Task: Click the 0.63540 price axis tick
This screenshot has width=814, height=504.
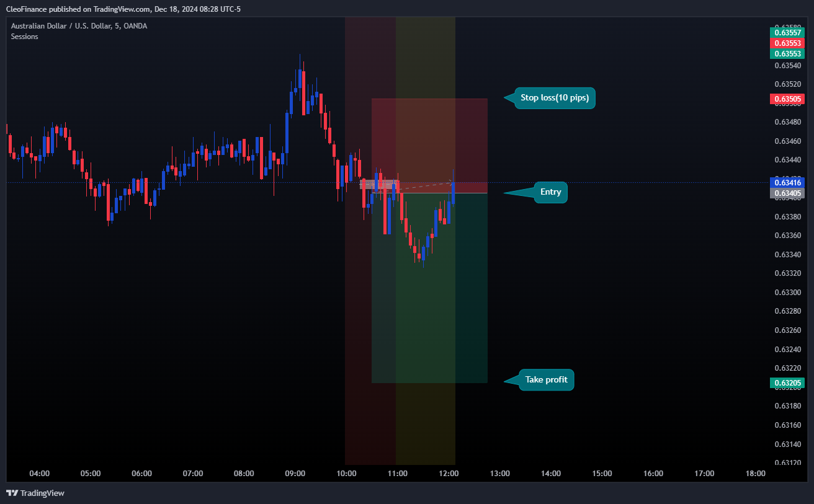Action: pos(787,66)
